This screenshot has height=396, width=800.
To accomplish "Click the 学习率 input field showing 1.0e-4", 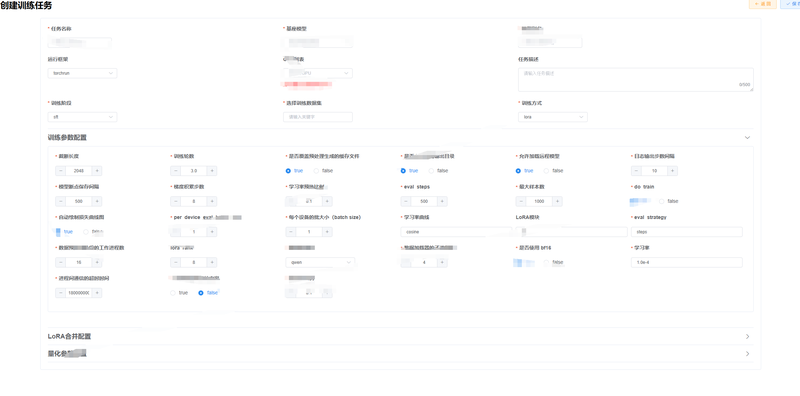I will coord(687,263).
